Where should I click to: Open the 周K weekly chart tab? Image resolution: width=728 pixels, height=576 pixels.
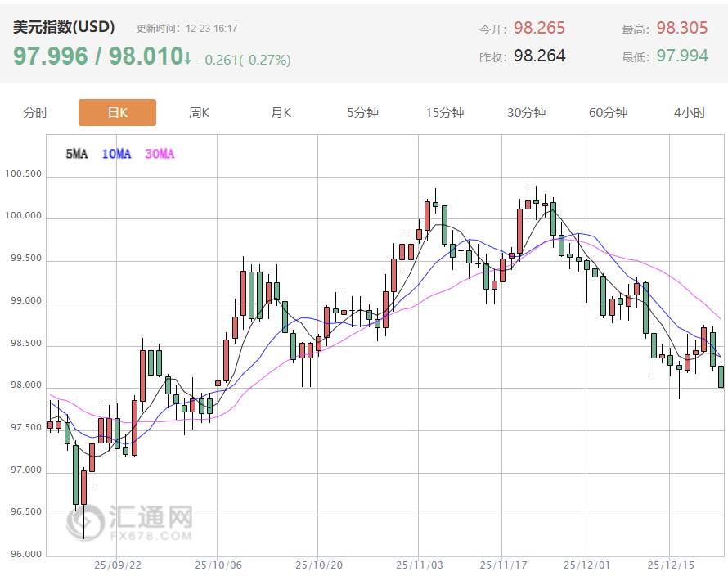[199, 113]
